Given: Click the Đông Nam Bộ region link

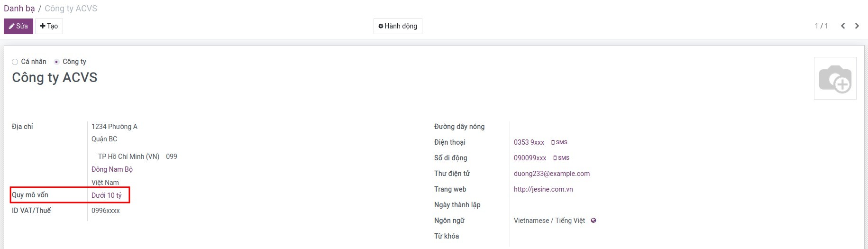Looking at the screenshot, I should (x=112, y=169).
